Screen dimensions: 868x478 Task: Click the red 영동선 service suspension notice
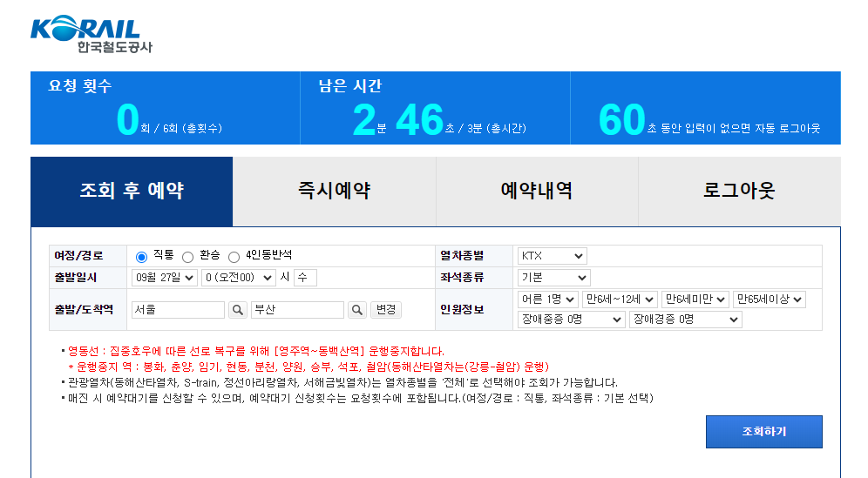click(x=255, y=351)
